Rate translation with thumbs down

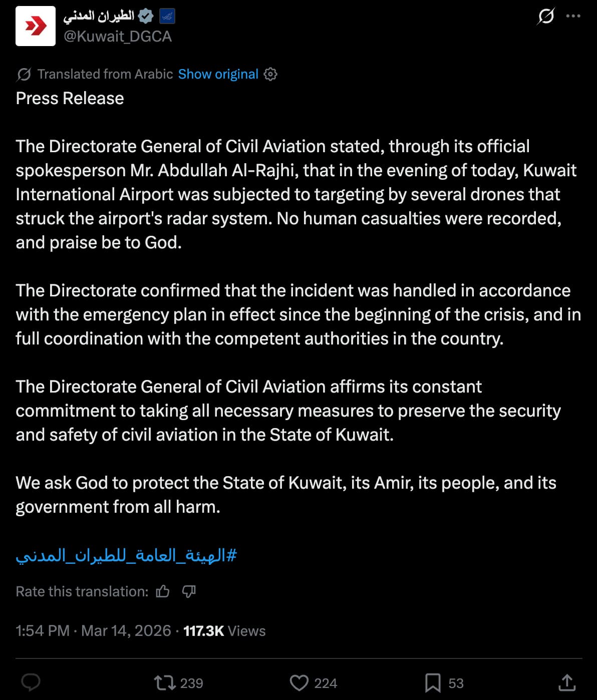(x=189, y=591)
